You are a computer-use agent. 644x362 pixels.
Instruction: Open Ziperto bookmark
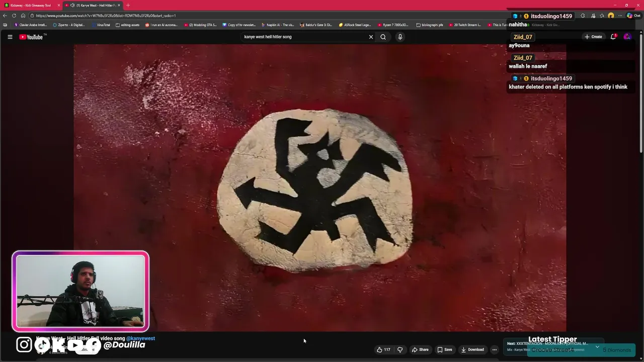pyautogui.click(x=69, y=25)
